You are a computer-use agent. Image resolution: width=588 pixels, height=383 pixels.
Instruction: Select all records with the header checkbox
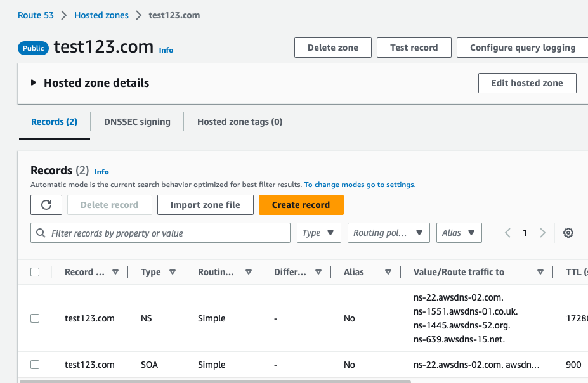point(35,271)
